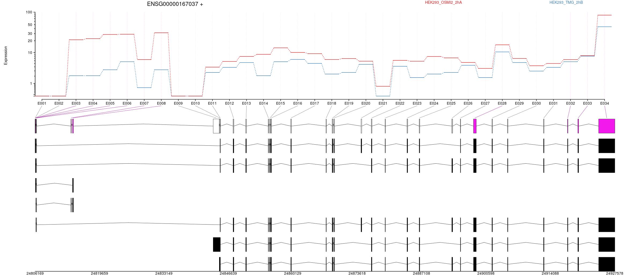
Task: Click the magenta exon block linked to E028
Action: point(475,126)
